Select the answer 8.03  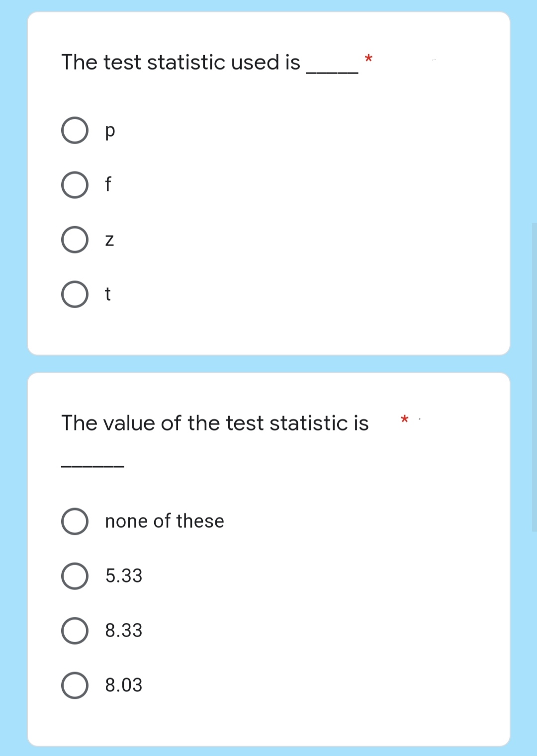click(75, 685)
